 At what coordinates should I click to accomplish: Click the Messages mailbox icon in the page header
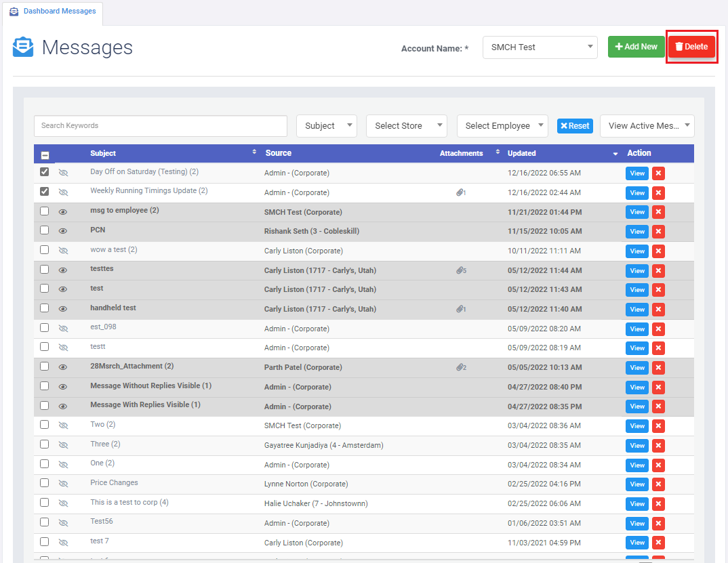pyautogui.click(x=22, y=46)
